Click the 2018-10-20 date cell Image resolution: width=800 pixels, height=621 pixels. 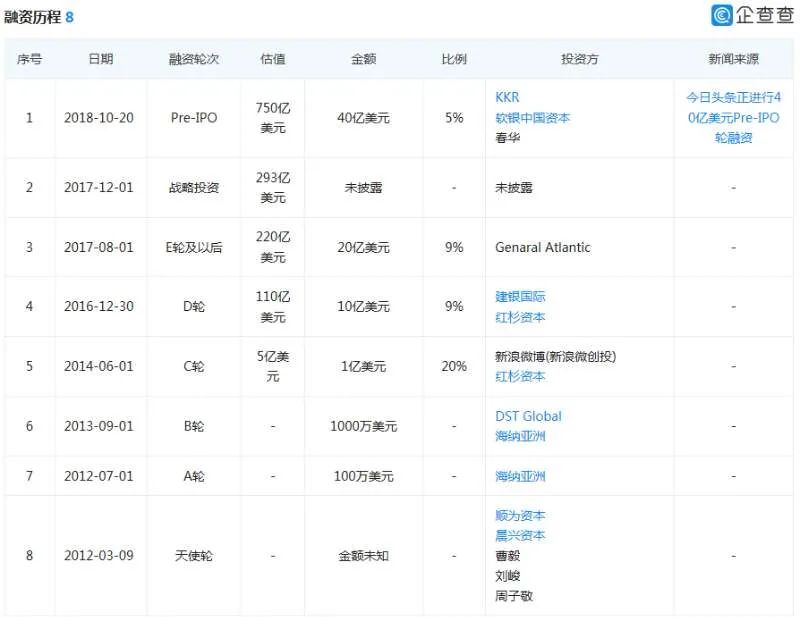click(x=100, y=117)
